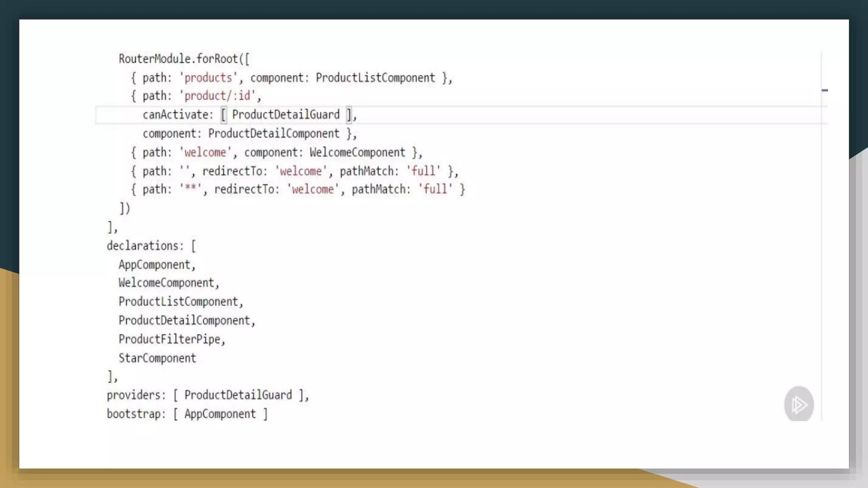This screenshot has width=868, height=488.
Task: Click 'ProductDetailGuard' in providers array
Action: click(x=238, y=395)
